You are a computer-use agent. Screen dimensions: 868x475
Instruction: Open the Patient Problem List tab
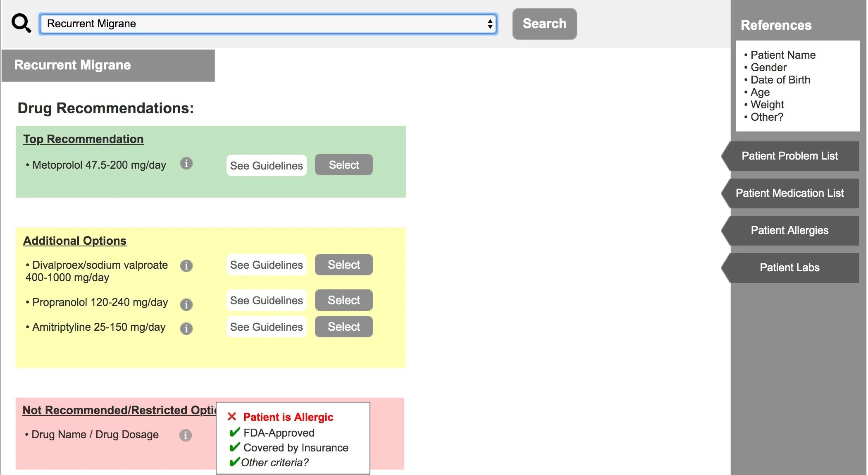pos(790,156)
